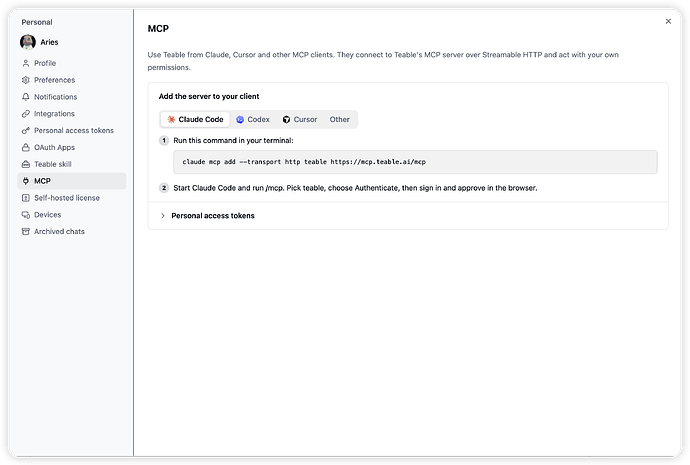Open the Profile settings page
This screenshot has width=690, height=465.
click(x=71, y=63)
